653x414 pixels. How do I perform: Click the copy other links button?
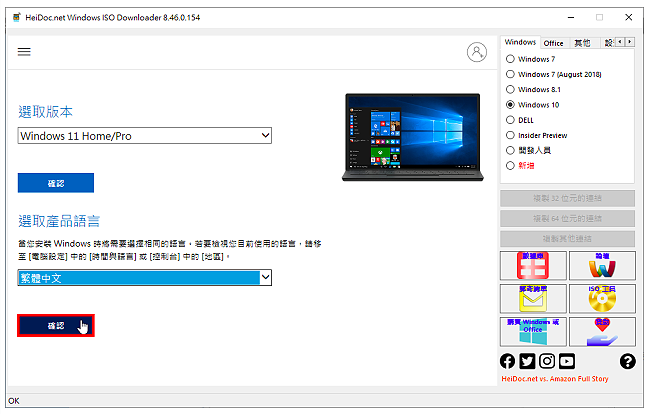point(567,239)
